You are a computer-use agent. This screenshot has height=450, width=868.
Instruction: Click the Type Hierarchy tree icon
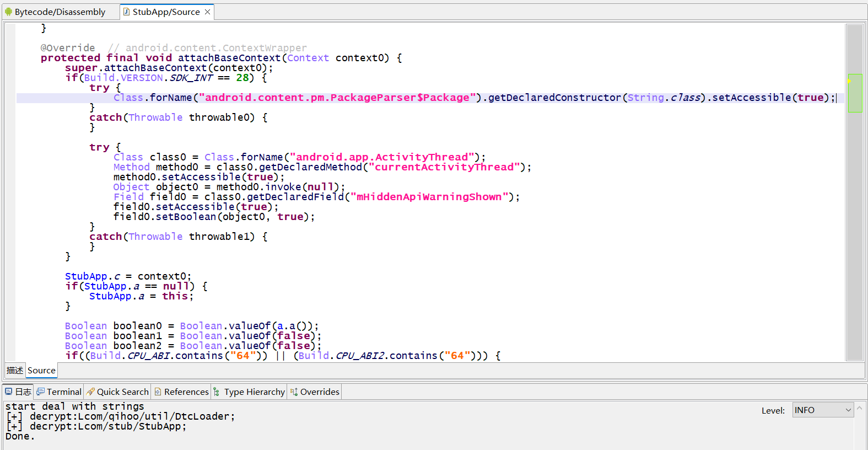(x=217, y=392)
